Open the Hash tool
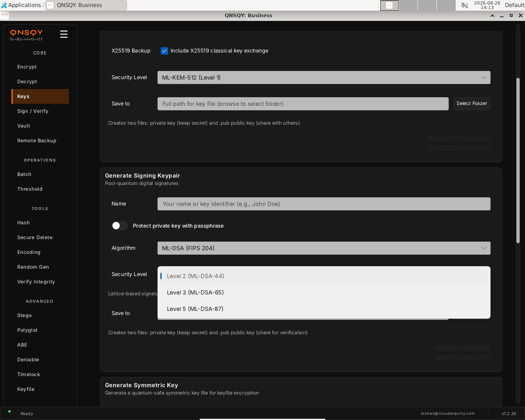525x420 pixels. click(40, 223)
